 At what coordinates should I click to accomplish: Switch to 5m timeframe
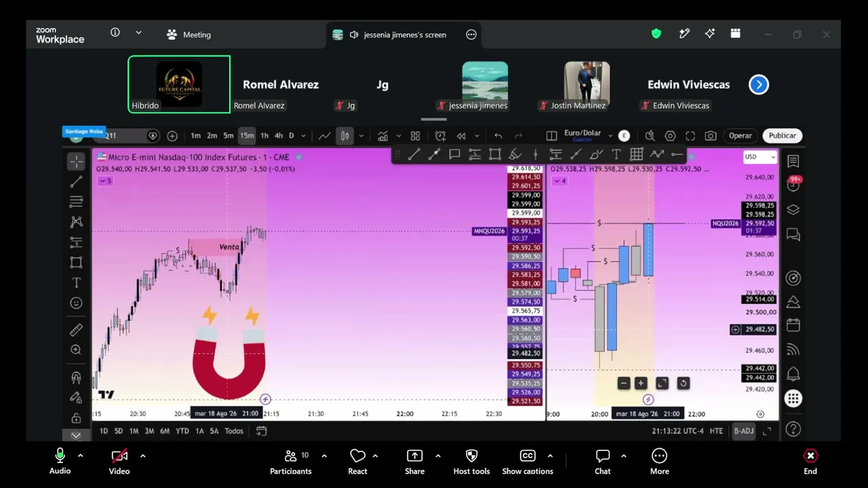229,136
